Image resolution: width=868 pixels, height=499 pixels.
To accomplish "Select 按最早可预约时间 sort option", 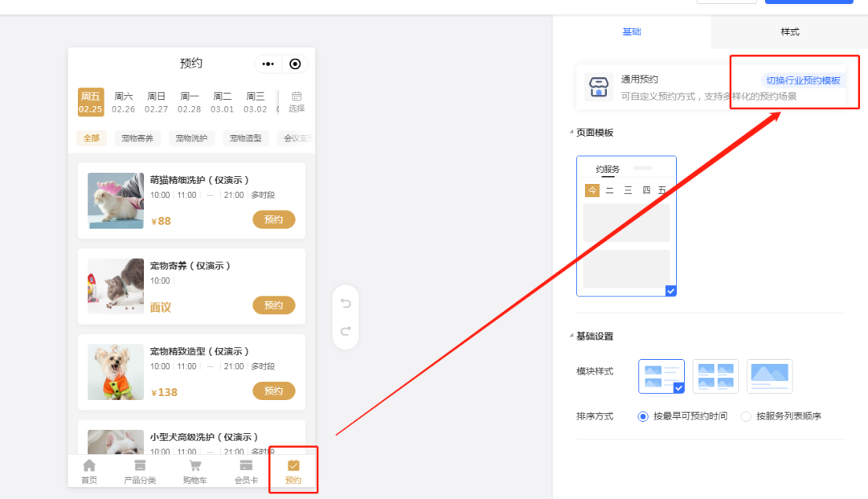I will click(x=643, y=416).
